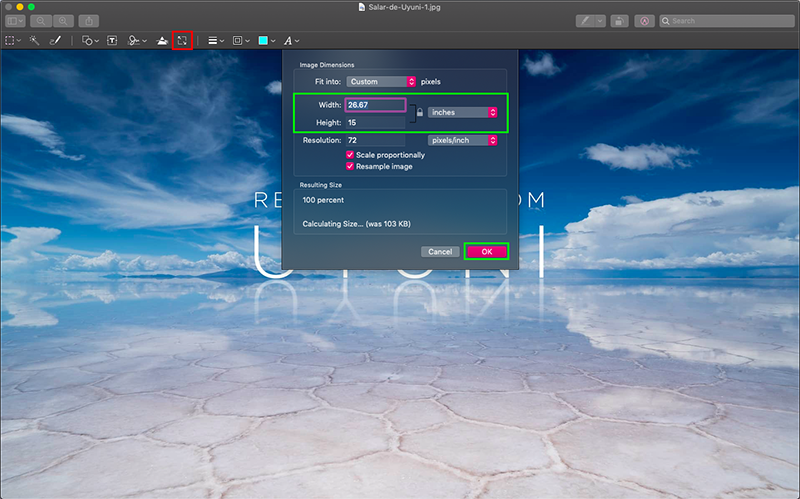Viewport: 800px width, 499px height.
Task: Open the pixels/inch units dropdown
Action: 462,140
